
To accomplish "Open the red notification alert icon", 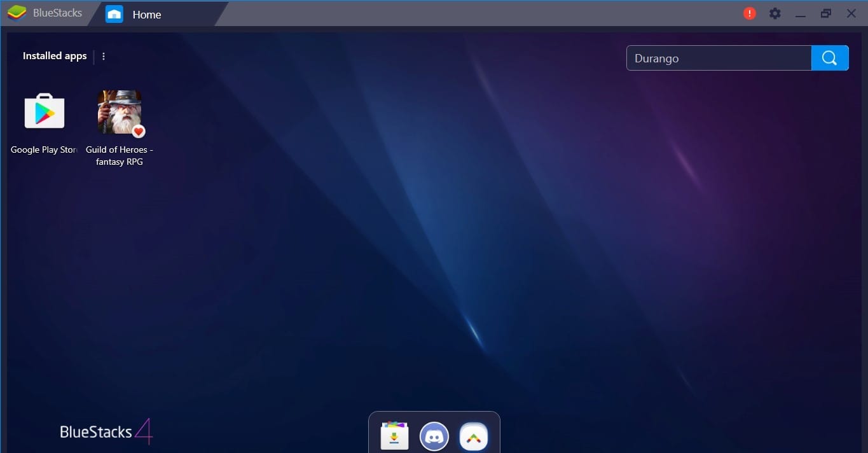I will [750, 13].
